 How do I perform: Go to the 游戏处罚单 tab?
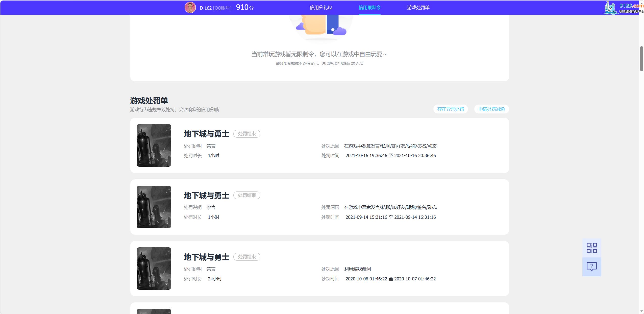418,8
